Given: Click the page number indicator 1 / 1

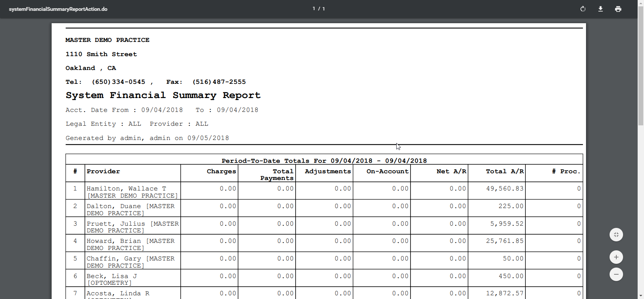Looking at the screenshot, I should pos(318,9).
